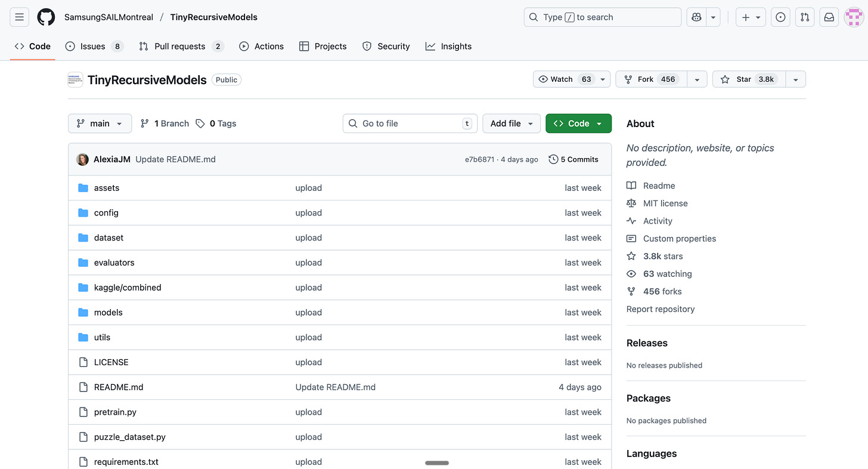Focus the 'Type / to search' field
Screen dimensions: 868x469
pos(602,17)
